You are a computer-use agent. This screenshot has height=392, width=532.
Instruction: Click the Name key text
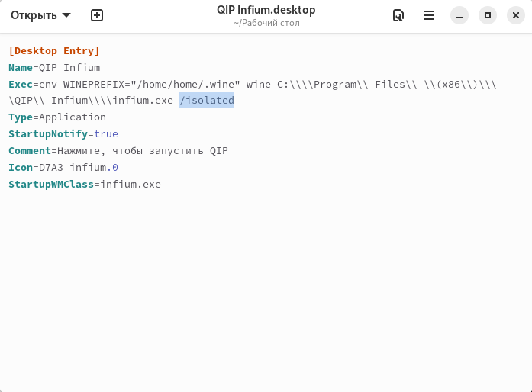[x=21, y=67]
